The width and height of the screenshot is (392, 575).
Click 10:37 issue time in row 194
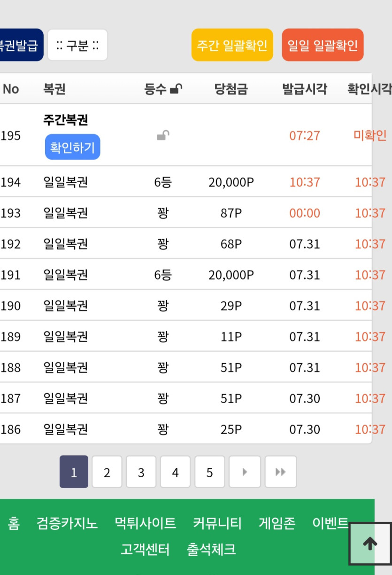click(x=305, y=182)
